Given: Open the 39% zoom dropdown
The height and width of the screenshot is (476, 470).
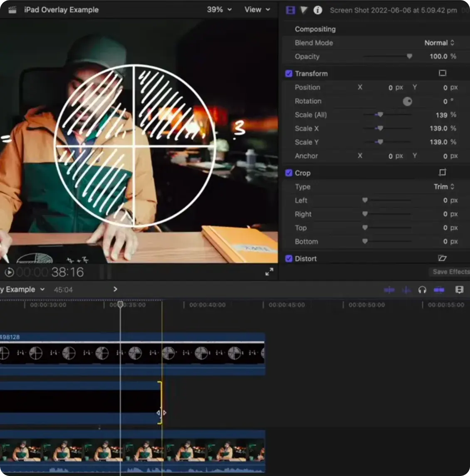Looking at the screenshot, I should 219,10.
